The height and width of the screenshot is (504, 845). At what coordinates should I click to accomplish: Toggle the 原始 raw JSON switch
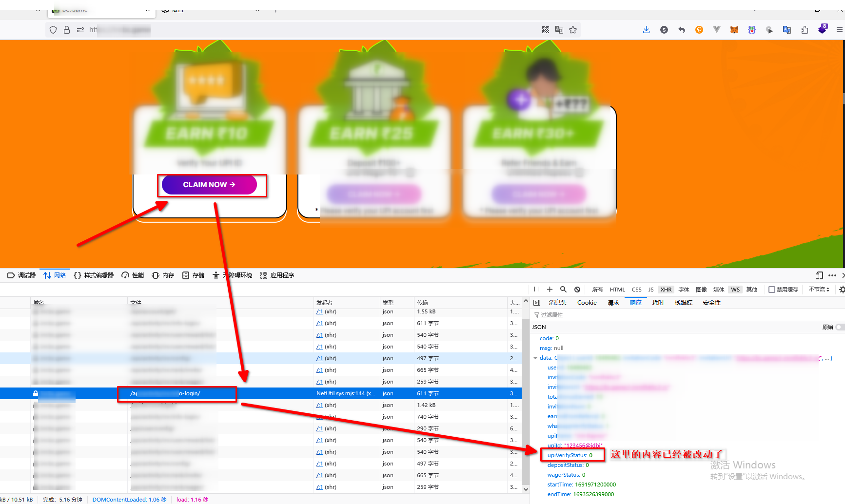tap(839, 327)
